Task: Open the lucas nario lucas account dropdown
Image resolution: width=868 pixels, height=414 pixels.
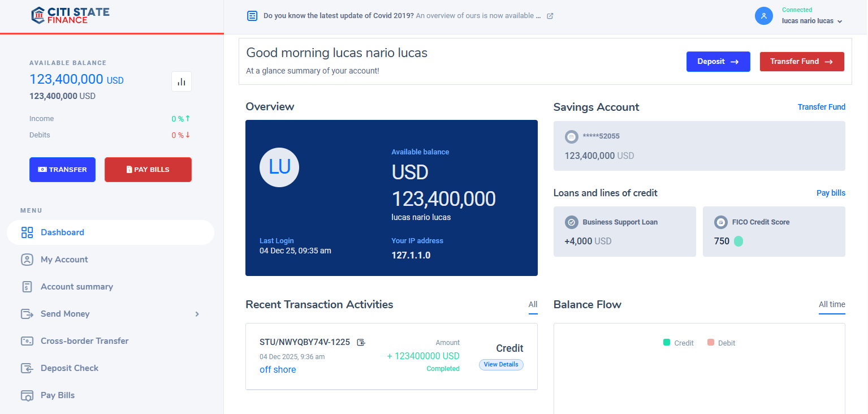Action: click(812, 21)
